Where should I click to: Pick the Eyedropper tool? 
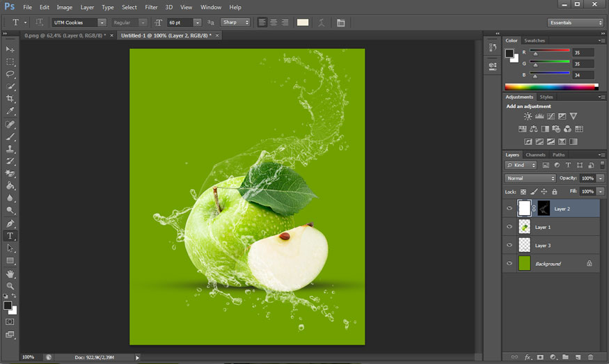click(x=10, y=111)
